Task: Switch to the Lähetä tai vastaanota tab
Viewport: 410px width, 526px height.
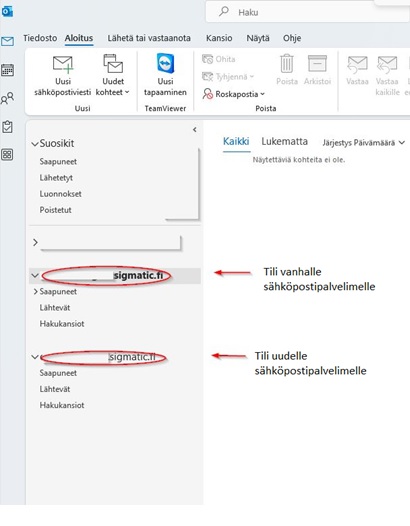Action: (x=149, y=38)
